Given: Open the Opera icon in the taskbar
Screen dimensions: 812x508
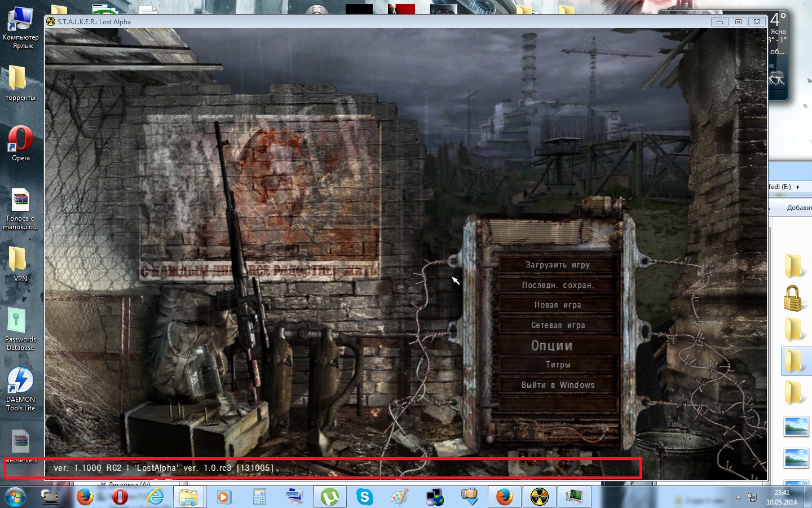Looking at the screenshot, I should pyautogui.click(x=120, y=497).
